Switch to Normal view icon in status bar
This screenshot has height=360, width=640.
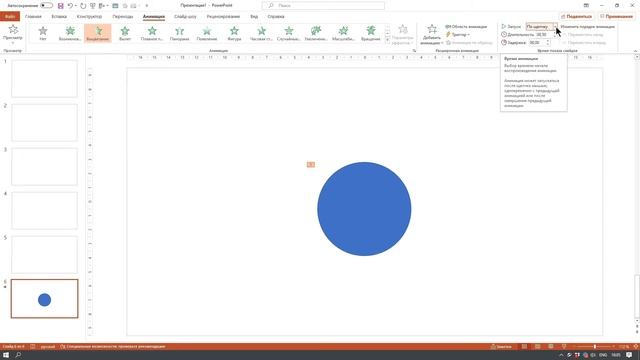pyautogui.click(x=524, y=347)
